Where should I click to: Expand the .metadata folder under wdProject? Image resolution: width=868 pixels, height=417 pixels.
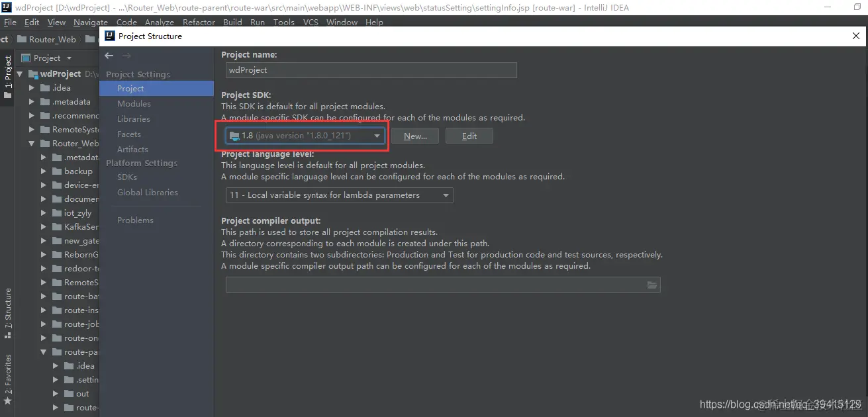[x=31, y=102]
